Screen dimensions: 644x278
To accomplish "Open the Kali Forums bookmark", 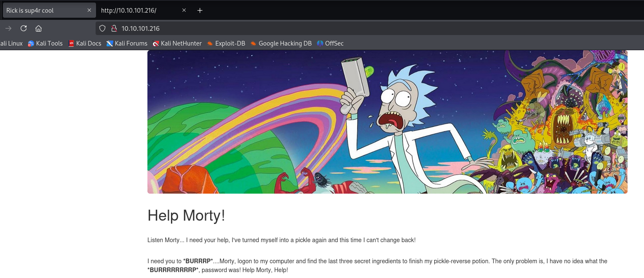I will (x=127, y=43).
